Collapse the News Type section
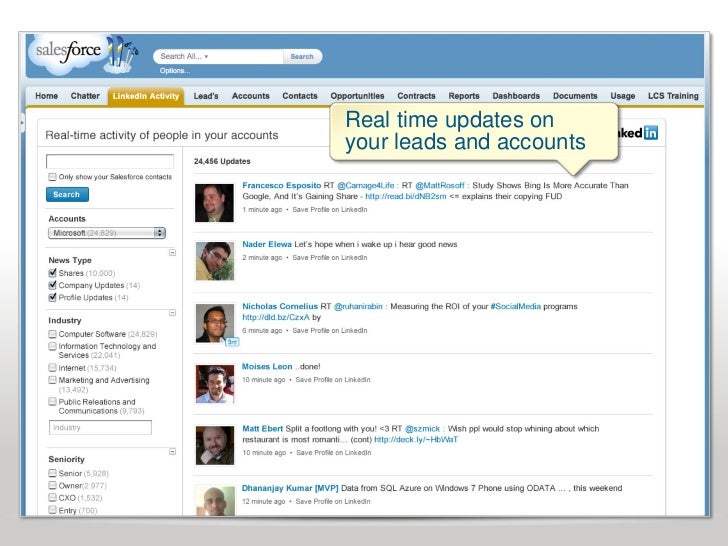Image resolution: width=728 pixels, height=546 pixels. pyautogui.click(x=172, y=253)
